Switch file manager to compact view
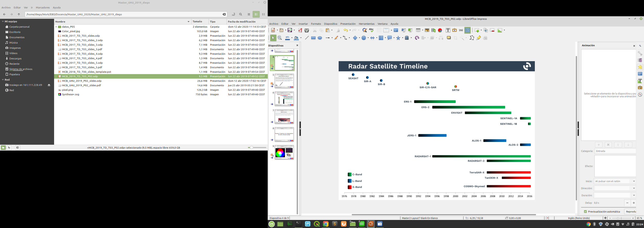Screen dimensions: 644x228 [264, 14]
